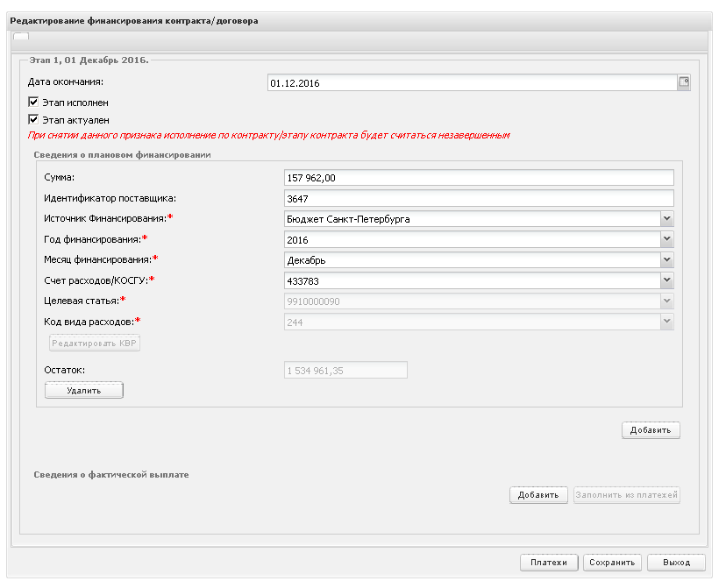Select the small blank tab at top

(21, 36)
